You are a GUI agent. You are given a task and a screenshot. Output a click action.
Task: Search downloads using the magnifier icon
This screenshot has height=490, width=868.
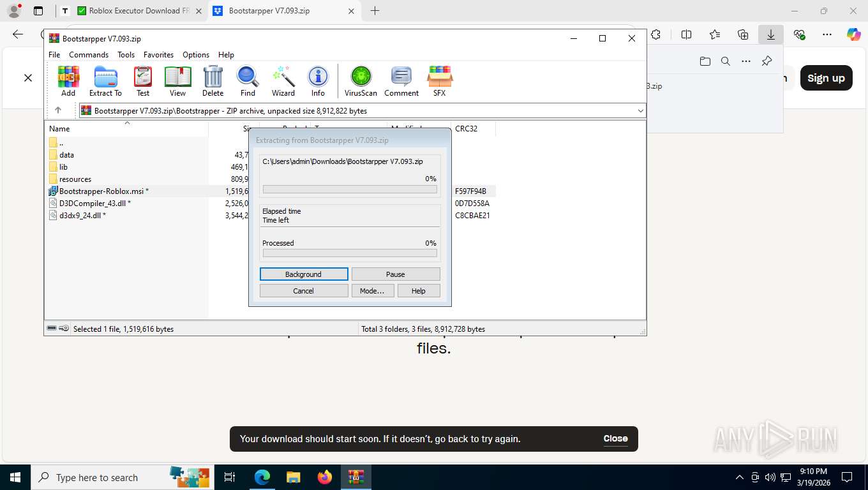click(725, 61)
